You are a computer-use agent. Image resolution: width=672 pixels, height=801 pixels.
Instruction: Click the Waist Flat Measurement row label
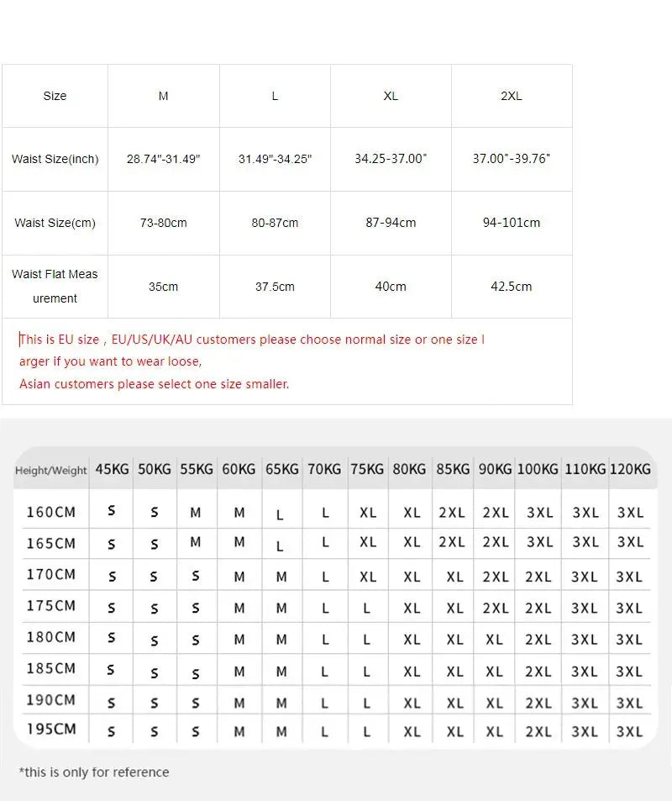coord(55,286)
